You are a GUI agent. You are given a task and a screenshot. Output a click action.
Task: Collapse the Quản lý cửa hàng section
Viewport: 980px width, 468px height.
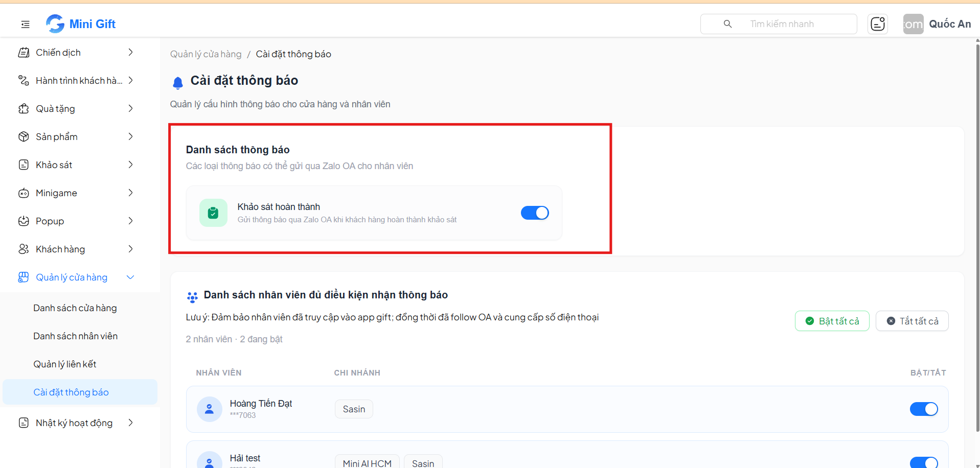point(130,277)
